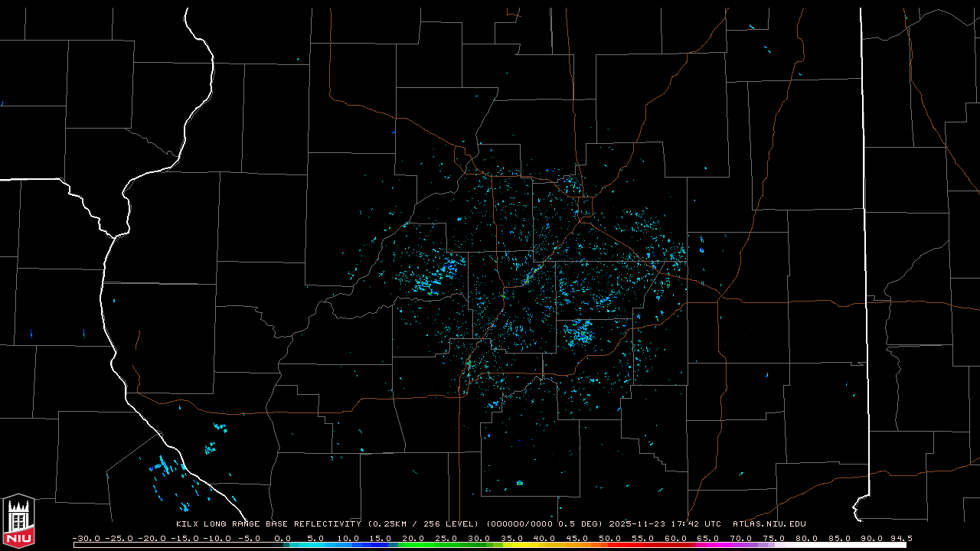Click the (000000/0000 0.5 DEG) label
Image resolution: width=980 pixels, height=551 pixels.
[544, 524]
